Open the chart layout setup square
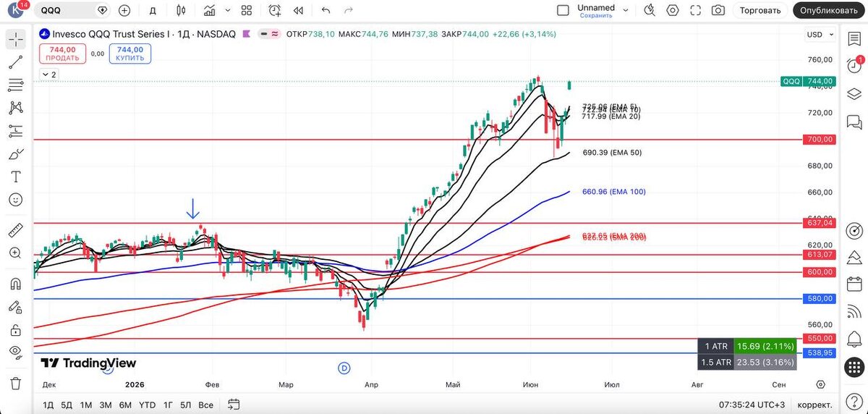 tap(563, 10)
